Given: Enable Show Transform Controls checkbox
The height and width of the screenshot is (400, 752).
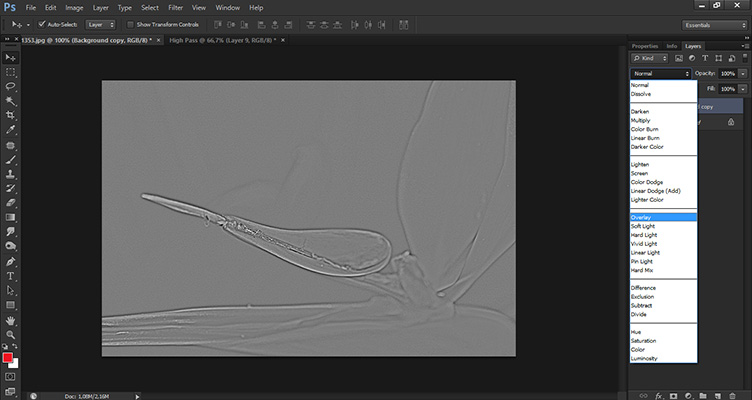Looking at the screenshot, I should [x=130, y=24].
